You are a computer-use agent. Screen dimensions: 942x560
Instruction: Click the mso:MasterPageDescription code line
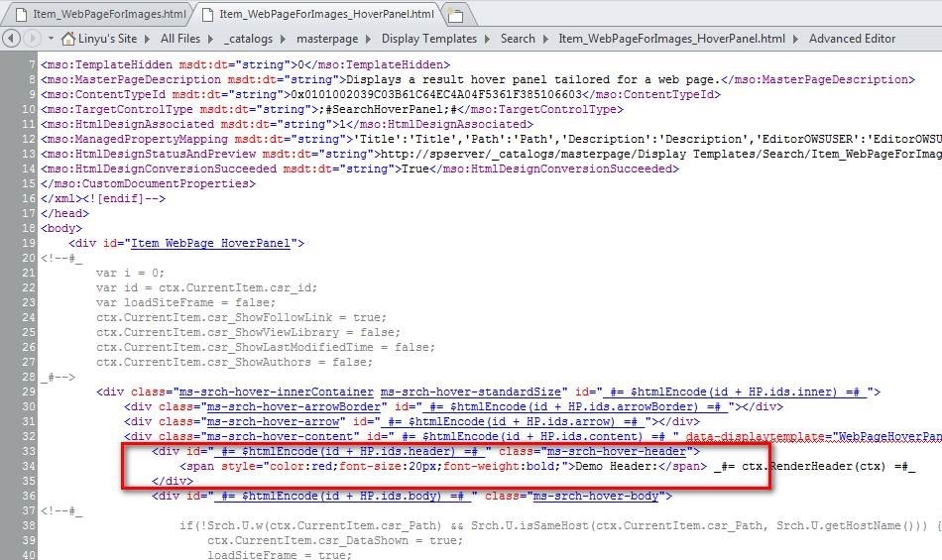point(478,80)
